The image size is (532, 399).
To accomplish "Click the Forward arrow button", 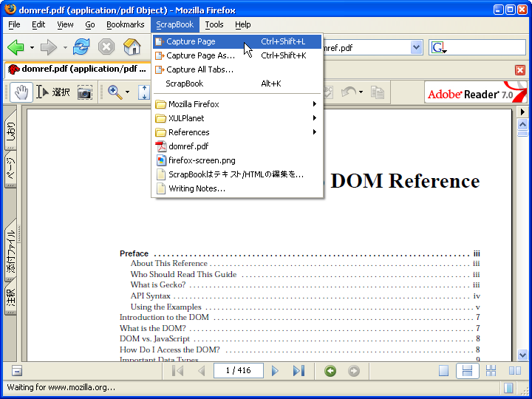I will (x=49, y=47).
